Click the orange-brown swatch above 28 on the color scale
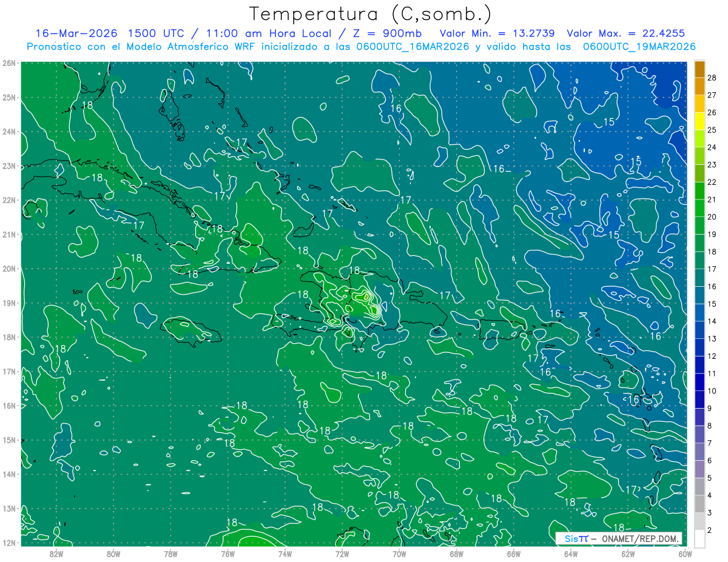728x562 pixels. coord(699,69)
